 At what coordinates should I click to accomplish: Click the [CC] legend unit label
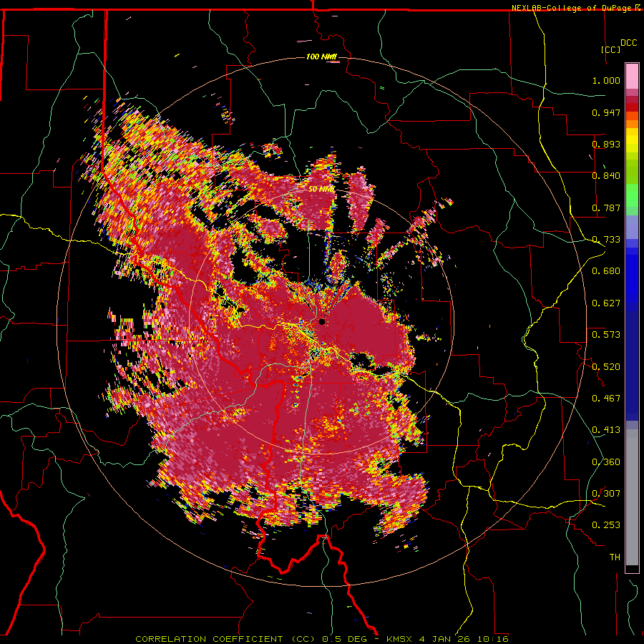(x=611, y=49)
